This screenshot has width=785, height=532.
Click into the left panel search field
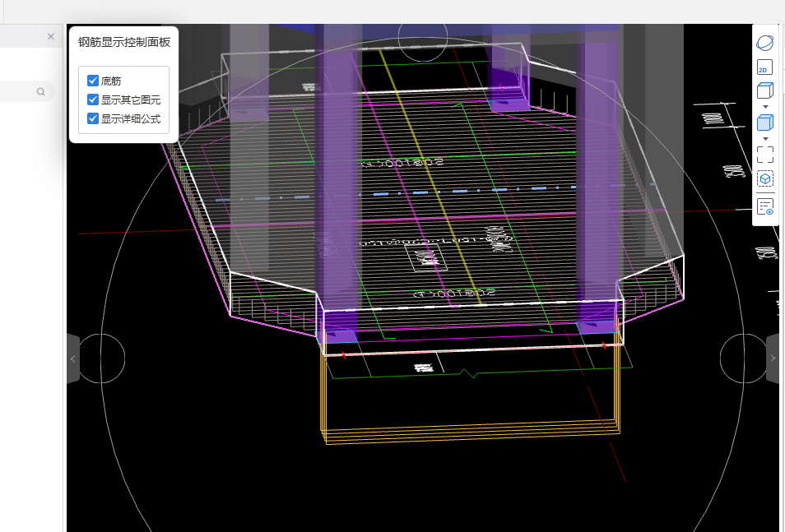[x=25, y=91]
